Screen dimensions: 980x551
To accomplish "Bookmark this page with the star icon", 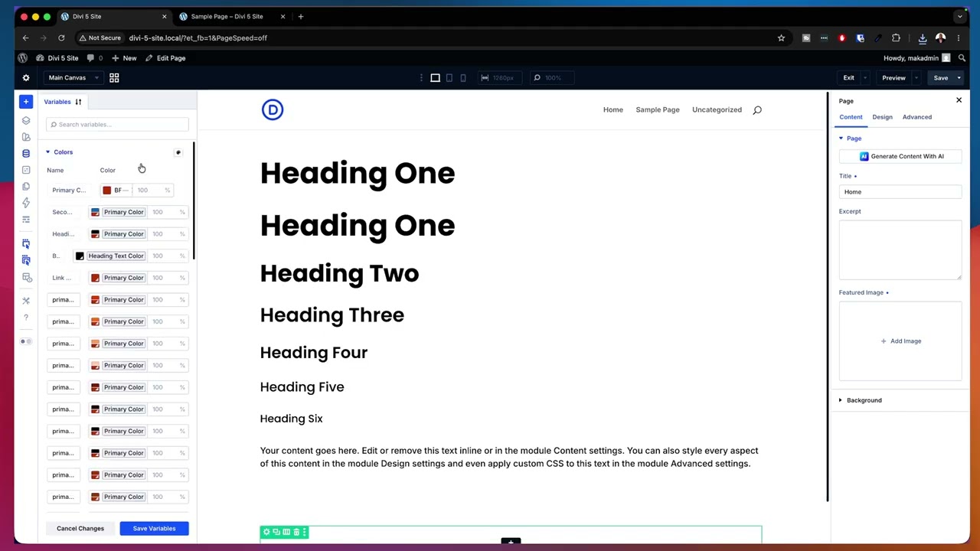I will pos(781,37).
